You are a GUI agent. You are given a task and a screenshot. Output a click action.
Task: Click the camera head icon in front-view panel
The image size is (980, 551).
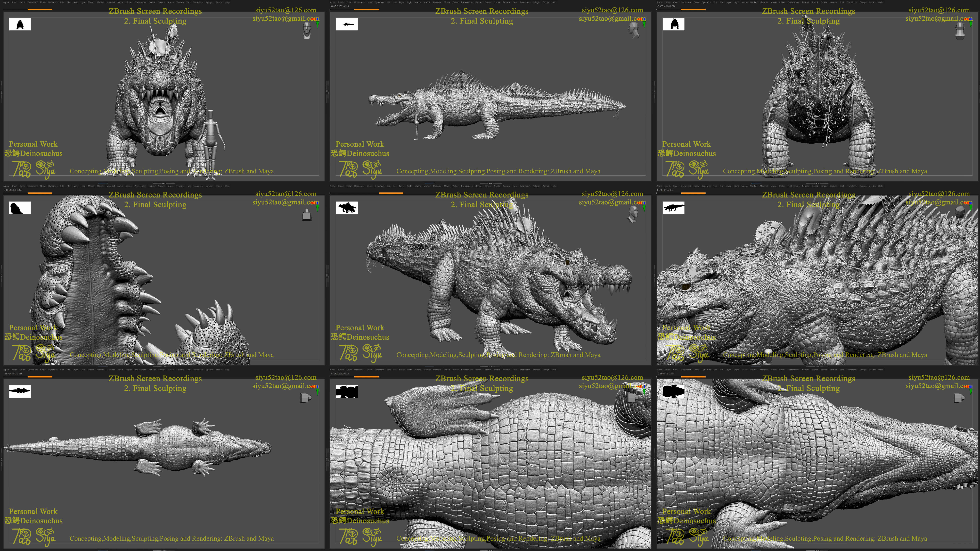point(307,30)
